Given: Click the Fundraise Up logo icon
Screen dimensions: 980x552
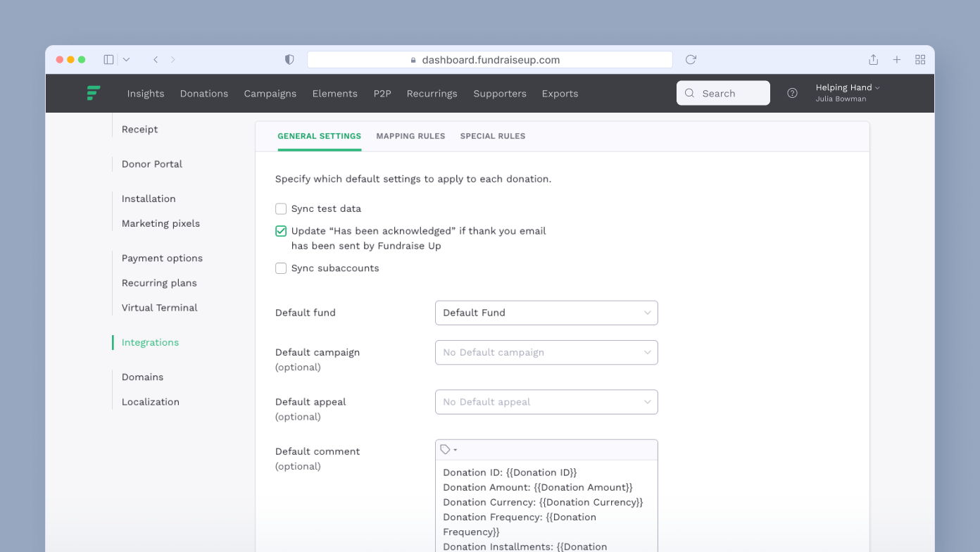Looking at the screenshot, I should point(94,93).
